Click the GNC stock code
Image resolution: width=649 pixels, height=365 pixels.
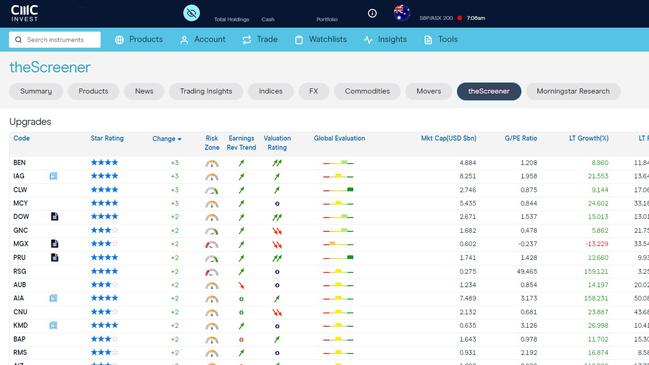click(x=21, y=231)
